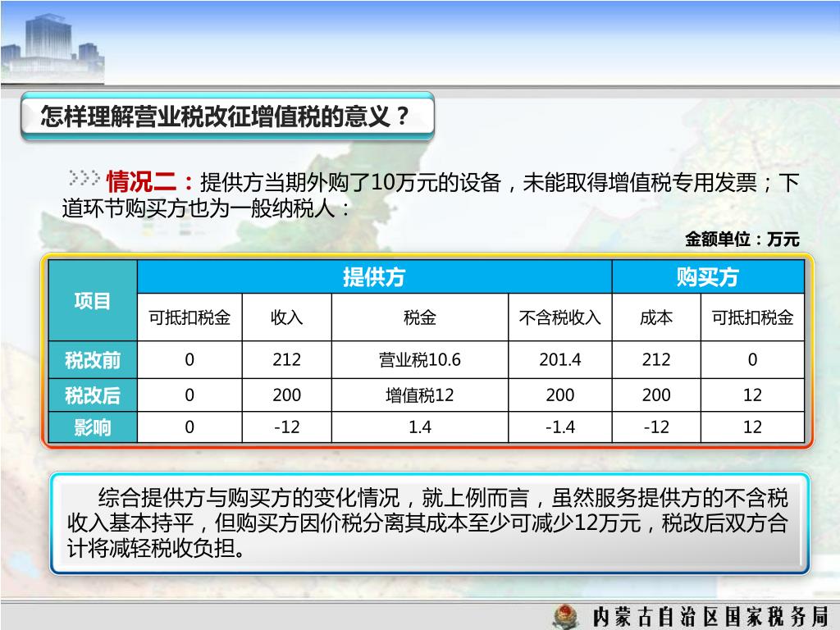This screenshot has height=630, width=840.
Task: Click the 税金 column header
Action: [420, 317]
